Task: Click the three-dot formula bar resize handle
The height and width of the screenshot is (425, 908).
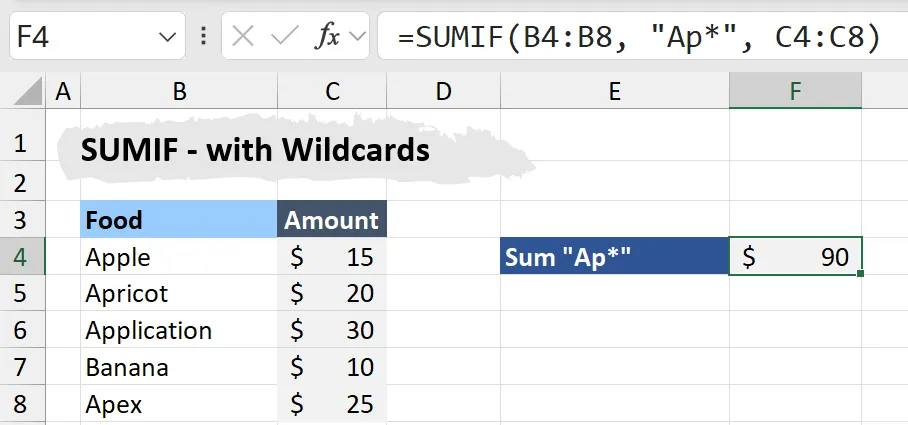Action: [204, 37]
